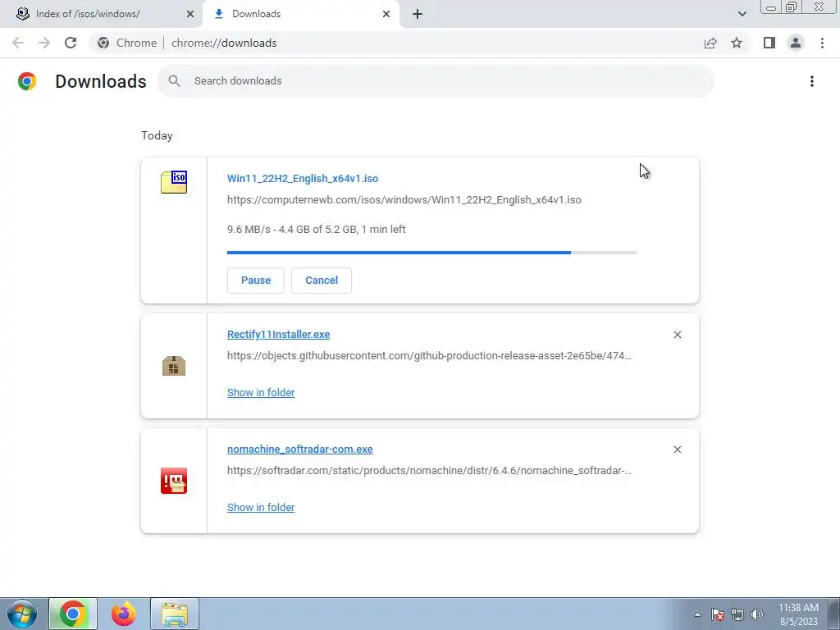The width and height of the screenshot is (840, 630).
Task: Open the Win11_22H2_English_x64v1.iso link
Action: (x=303, y=178)
